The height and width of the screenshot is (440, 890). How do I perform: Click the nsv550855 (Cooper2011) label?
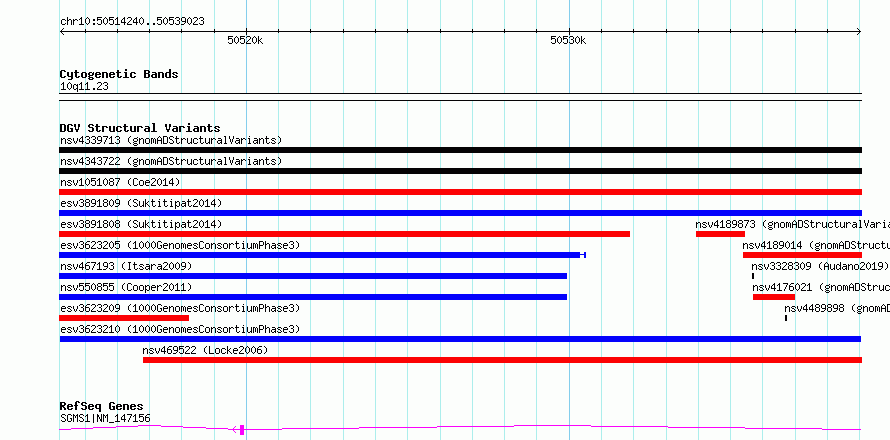(126, 287)
